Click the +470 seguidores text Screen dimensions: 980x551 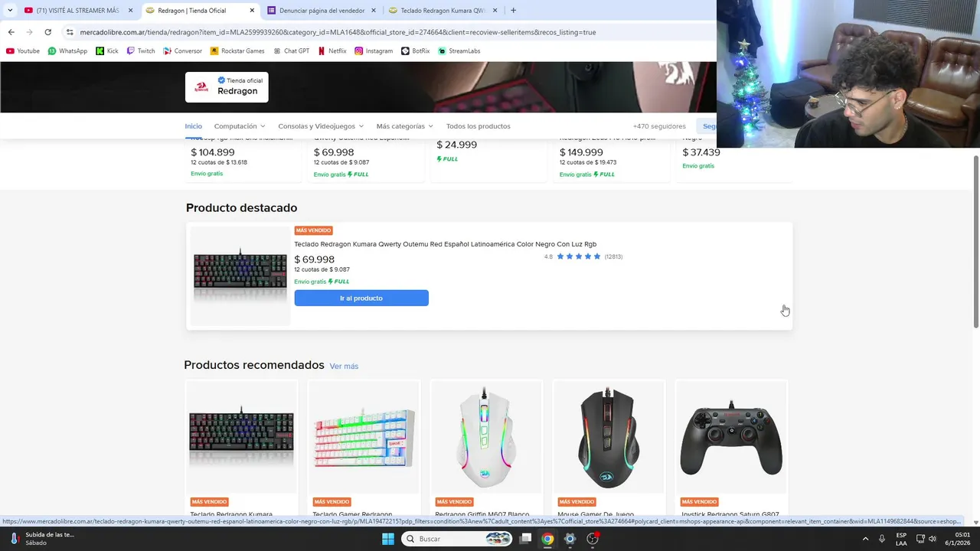click(659, 126)
